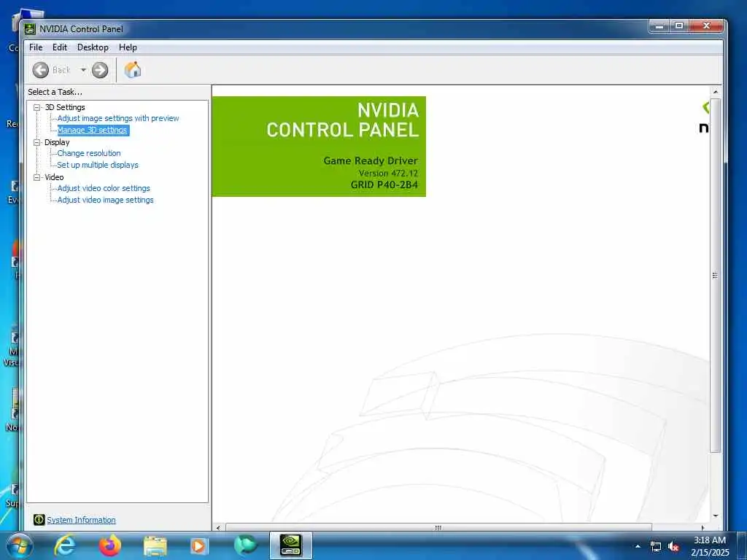
Task: Select Set up multiple displays
Action: click(x=98, y=165)
